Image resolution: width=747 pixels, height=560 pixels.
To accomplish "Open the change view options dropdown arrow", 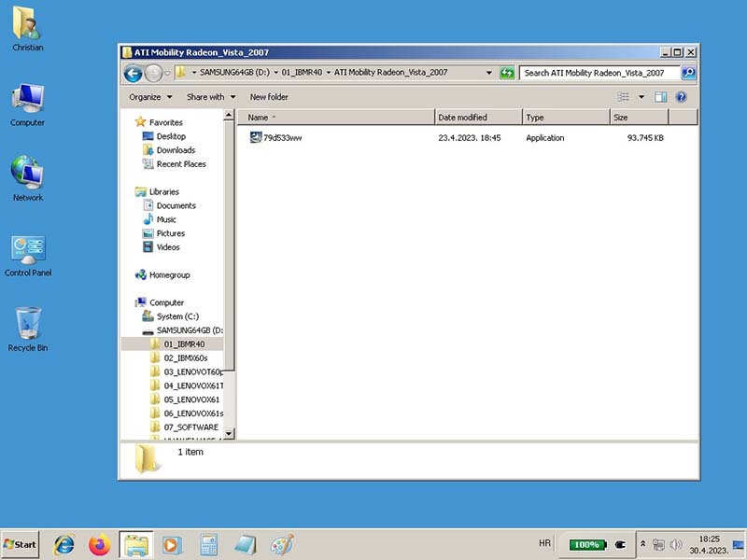I will click(x=641, y=97).
